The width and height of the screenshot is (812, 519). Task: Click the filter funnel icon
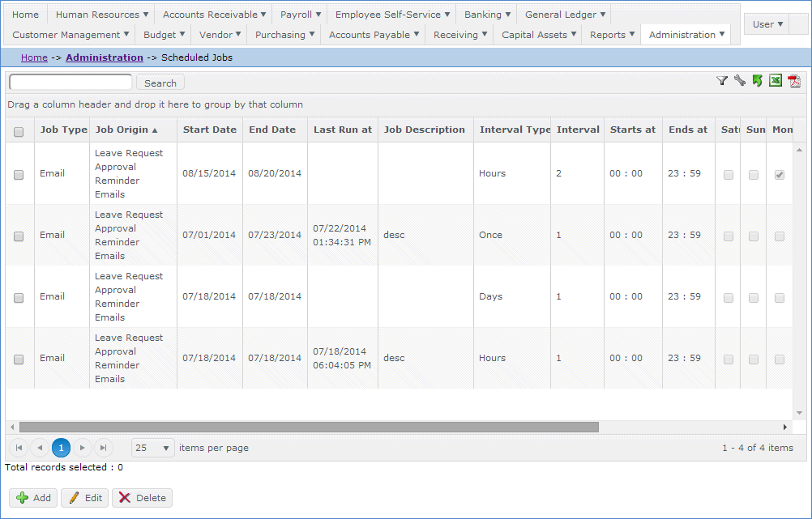[x=721, y=81]
